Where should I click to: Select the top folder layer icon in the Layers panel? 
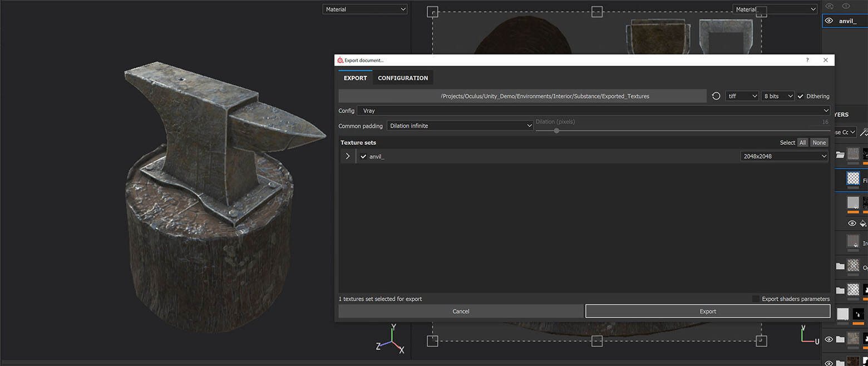[840, 155]
